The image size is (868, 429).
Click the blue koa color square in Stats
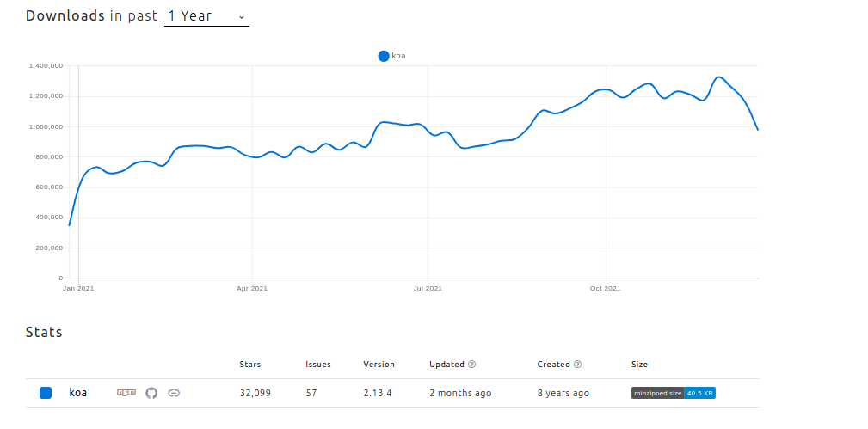pyautogui.click(x=46, y=393)
